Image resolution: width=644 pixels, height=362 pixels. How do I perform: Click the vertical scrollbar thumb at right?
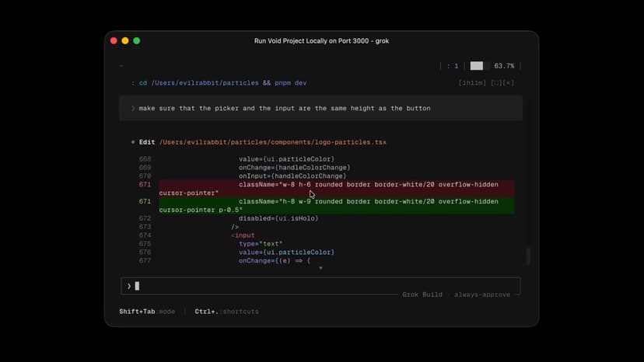coord(528,256)
